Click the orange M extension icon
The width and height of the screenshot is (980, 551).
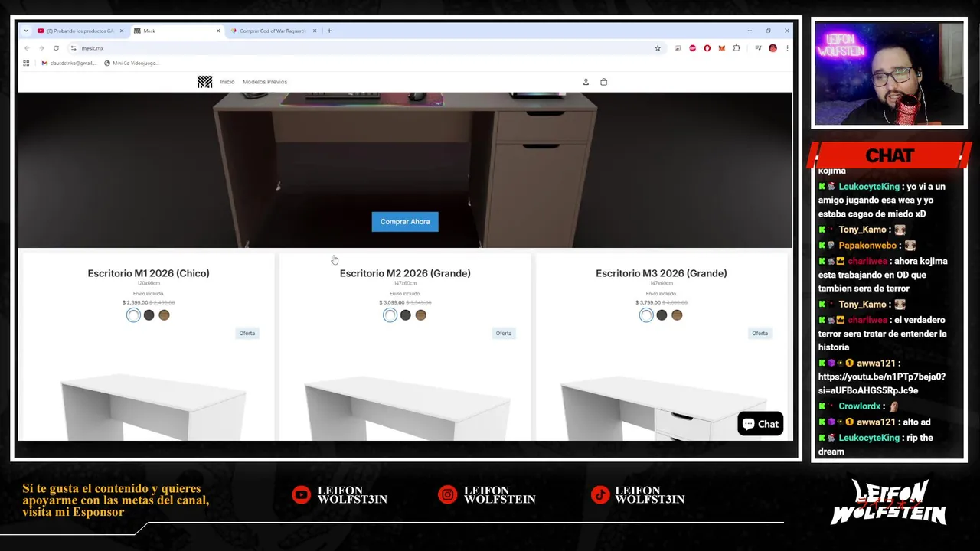[721, 48]
